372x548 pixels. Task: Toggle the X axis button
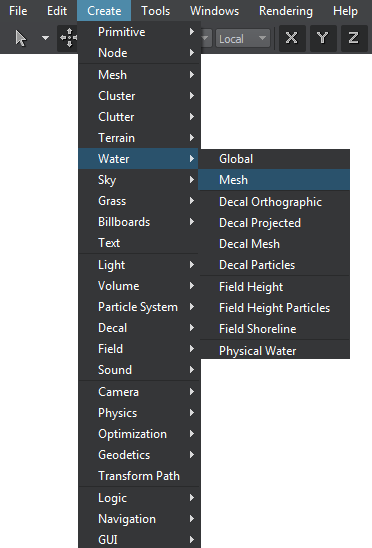click(x=292, y=38)
